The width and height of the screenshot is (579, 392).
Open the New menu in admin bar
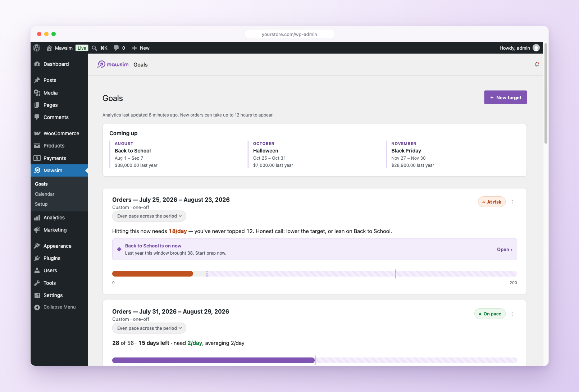tap(141, 48)
